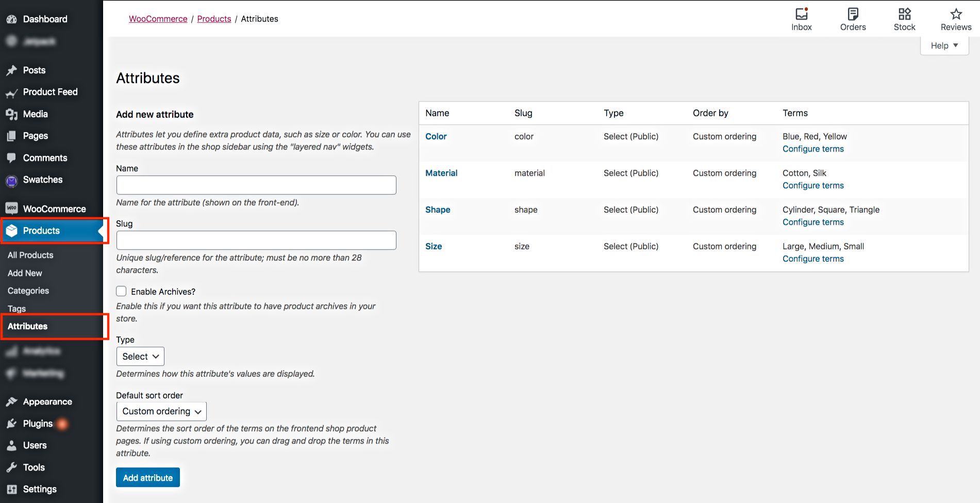Click the Settings icon in the sidebar
The width and height of the screenshot is (980, 503).
[x=11, y=489]
